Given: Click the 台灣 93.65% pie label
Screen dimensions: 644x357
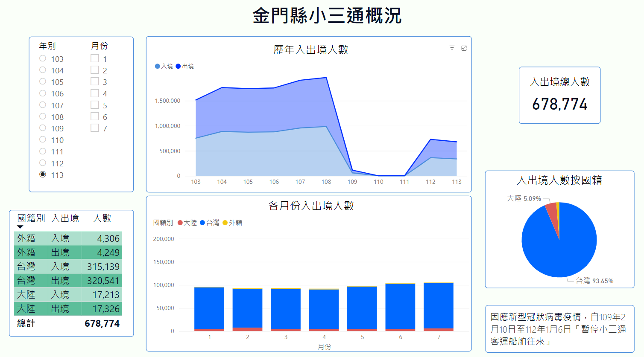Looking at the screenshot, I should pyautogui.click(x=594, y=281).
